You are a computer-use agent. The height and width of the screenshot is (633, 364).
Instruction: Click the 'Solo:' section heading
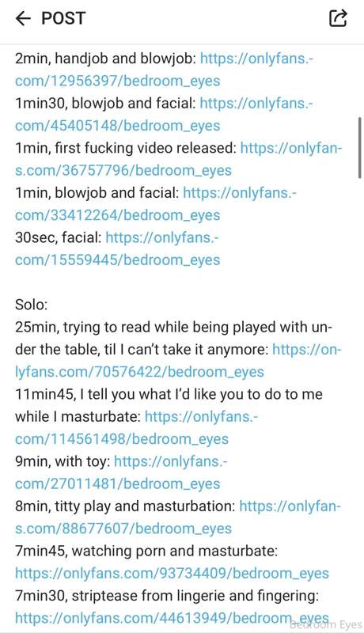click(x=31, y=305)
